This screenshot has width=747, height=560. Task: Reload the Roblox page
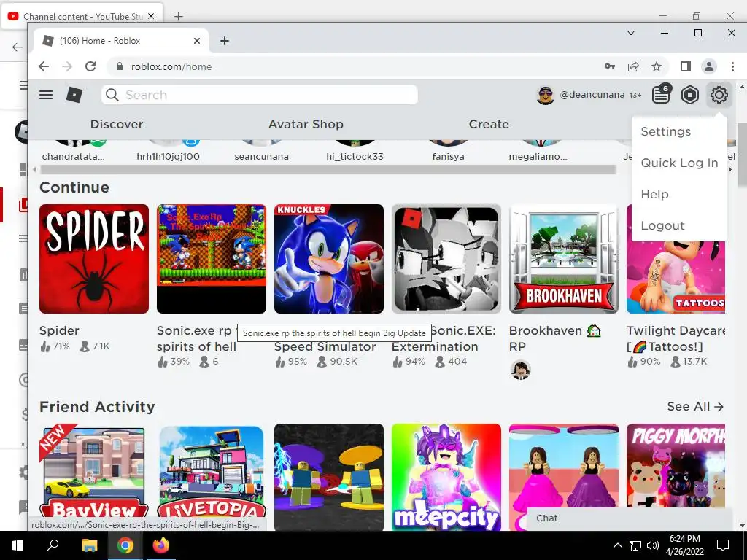click(90, 66)
